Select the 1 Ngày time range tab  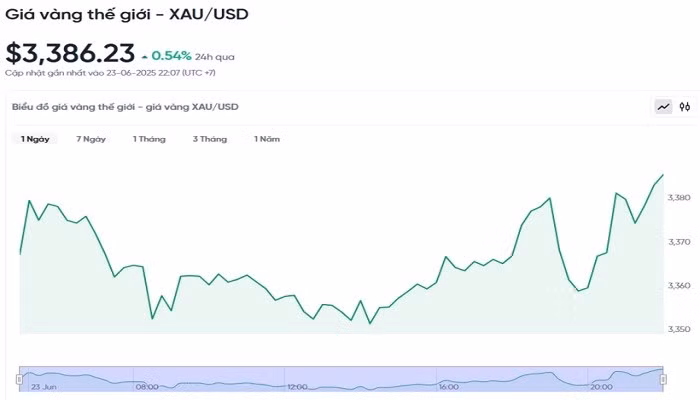[x=35, y=139]
